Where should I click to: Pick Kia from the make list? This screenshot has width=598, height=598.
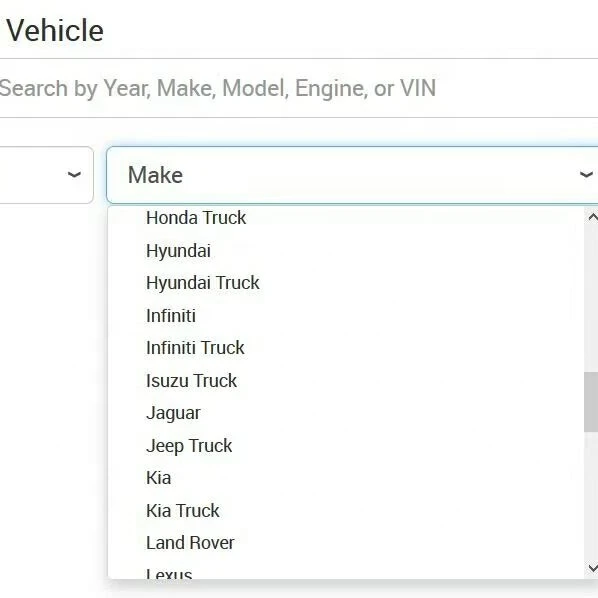coord(346,478)
